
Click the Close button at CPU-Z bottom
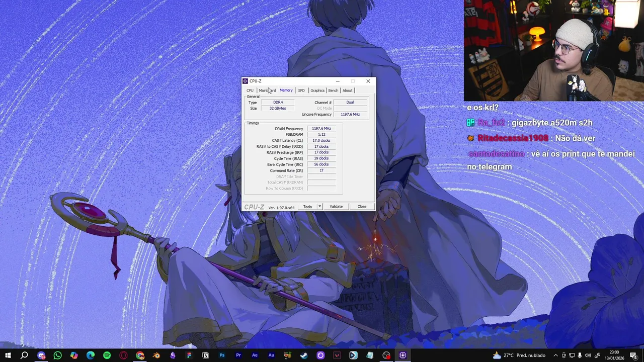tap(362, 207)
